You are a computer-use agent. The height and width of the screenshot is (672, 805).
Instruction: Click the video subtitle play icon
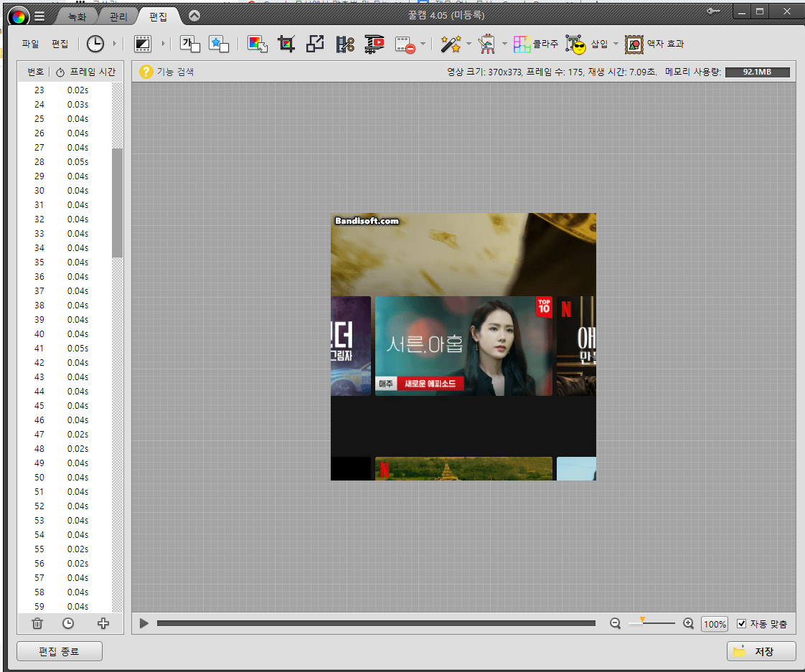click(375, 44)
